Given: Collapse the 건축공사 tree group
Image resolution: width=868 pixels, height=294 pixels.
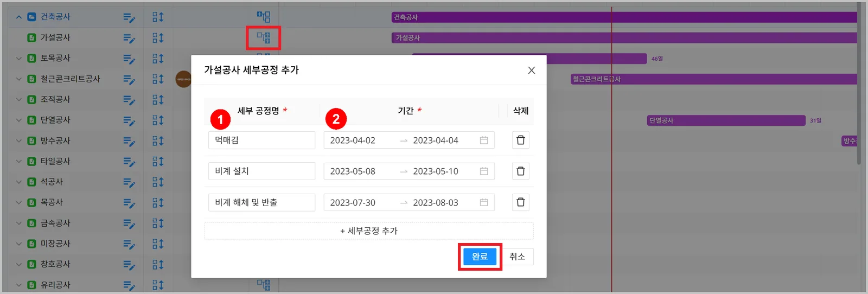Looking at the screenshot, I should [x=19, y=17].
